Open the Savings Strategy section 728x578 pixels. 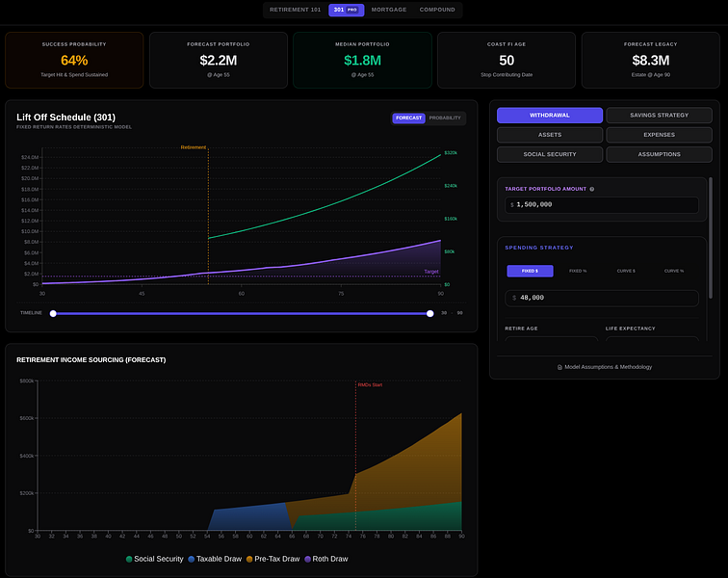[659, 116]
